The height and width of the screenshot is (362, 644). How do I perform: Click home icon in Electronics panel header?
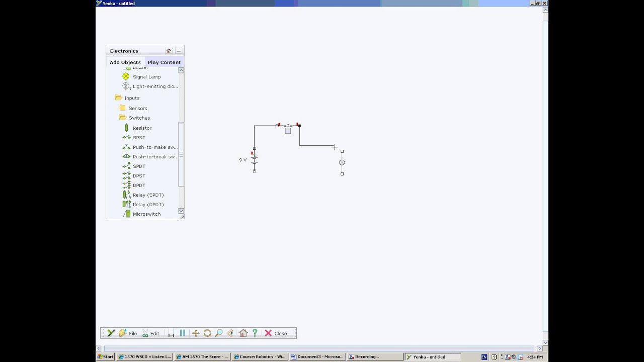[x=169, y=51]
